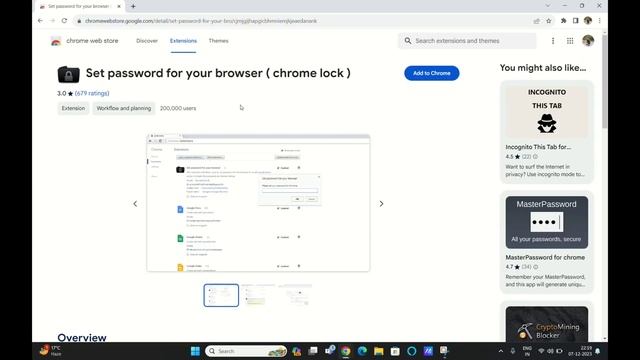640x360 pixels.
Task: Click the Workflow and planning chip
Action: point(124,108)
